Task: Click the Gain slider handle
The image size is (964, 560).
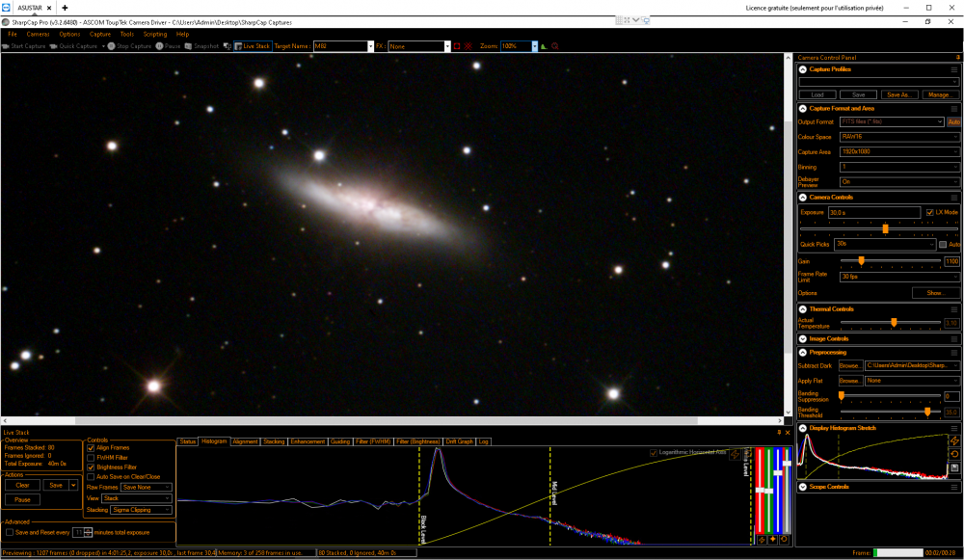Action: (861, 261)
